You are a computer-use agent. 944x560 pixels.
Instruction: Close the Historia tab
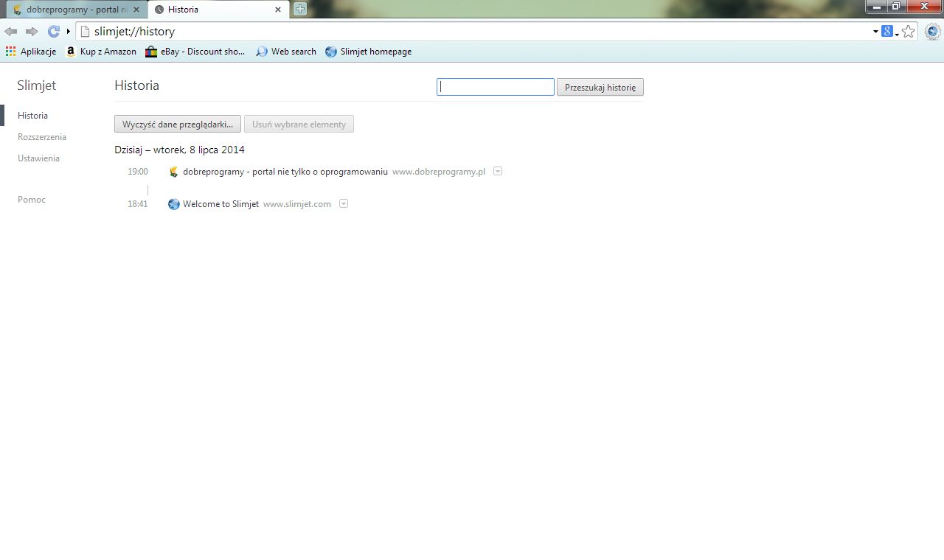(x=278, y=10)
